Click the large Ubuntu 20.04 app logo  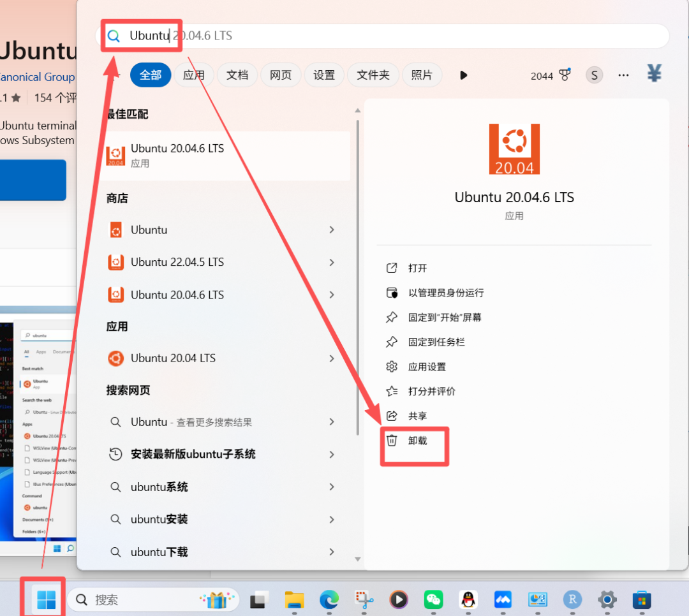click(x=514, y=149)
